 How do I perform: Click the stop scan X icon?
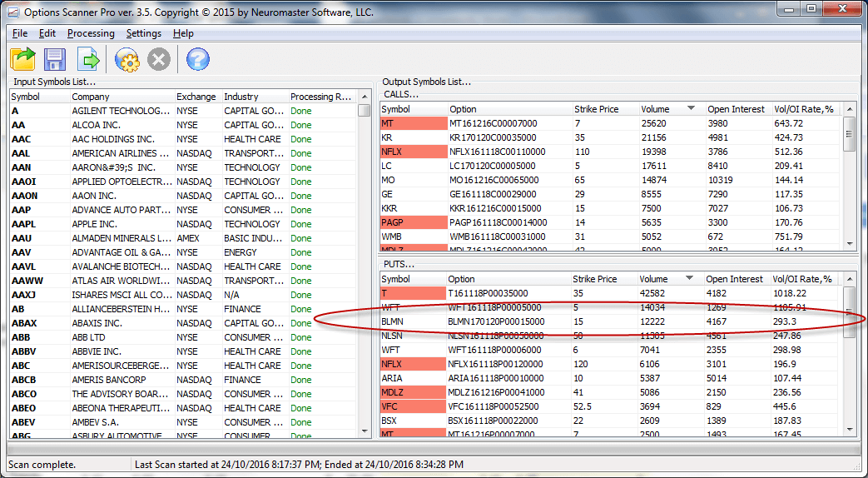click(x=159, y=59)
